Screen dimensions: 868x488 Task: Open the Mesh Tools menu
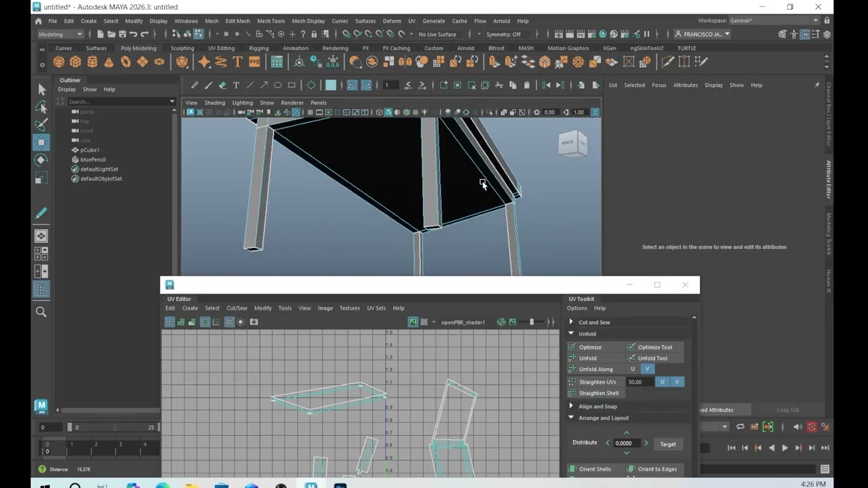click(271, 21)
